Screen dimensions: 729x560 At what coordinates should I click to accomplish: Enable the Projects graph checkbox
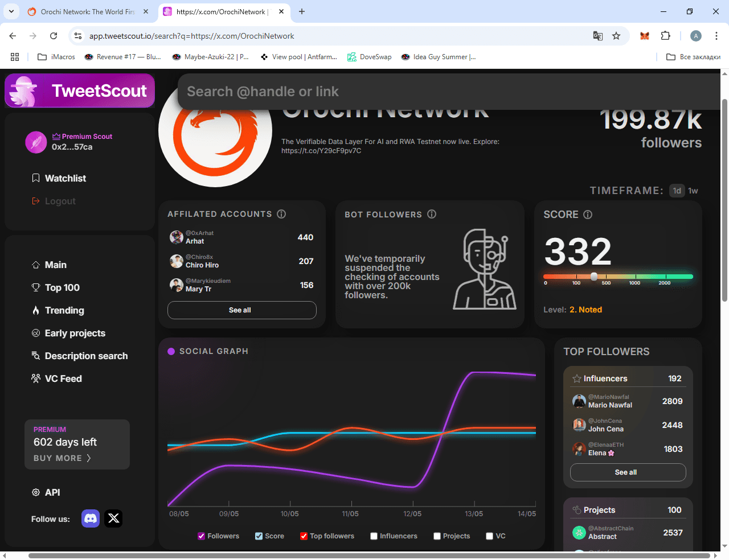437,536
